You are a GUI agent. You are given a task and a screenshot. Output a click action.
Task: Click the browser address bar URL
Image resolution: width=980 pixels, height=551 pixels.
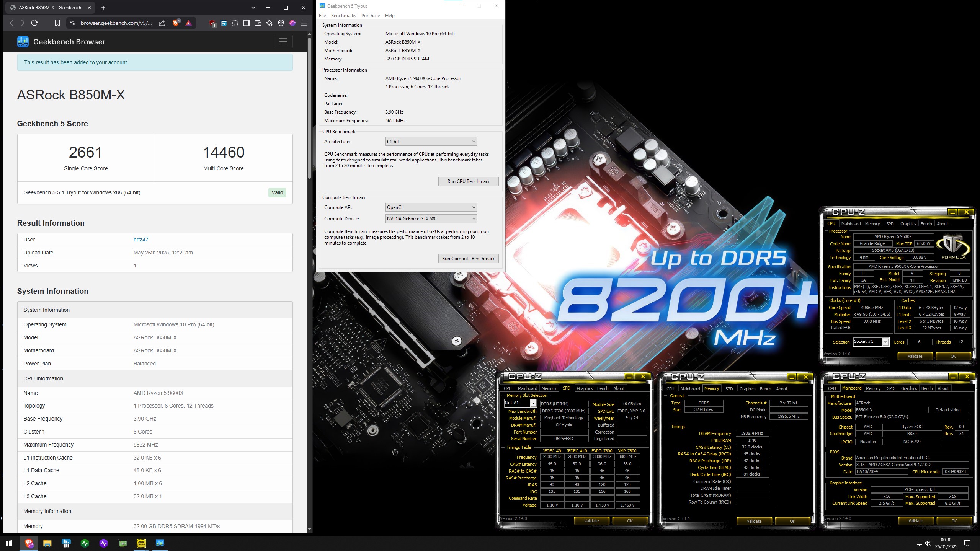(x=116, y=23)
